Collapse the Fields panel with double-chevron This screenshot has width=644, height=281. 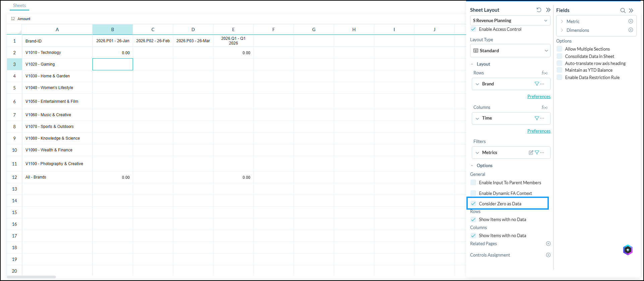tap(631, 10)
